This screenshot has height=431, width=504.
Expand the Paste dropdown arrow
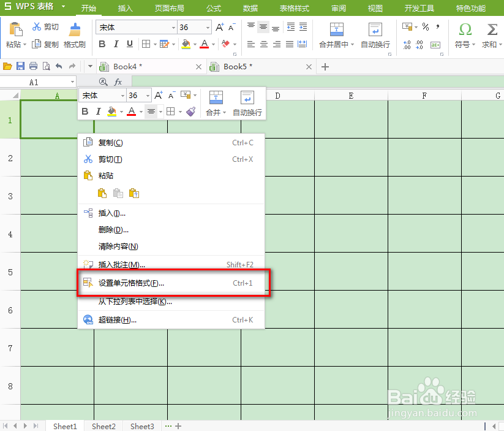(24, 45)
